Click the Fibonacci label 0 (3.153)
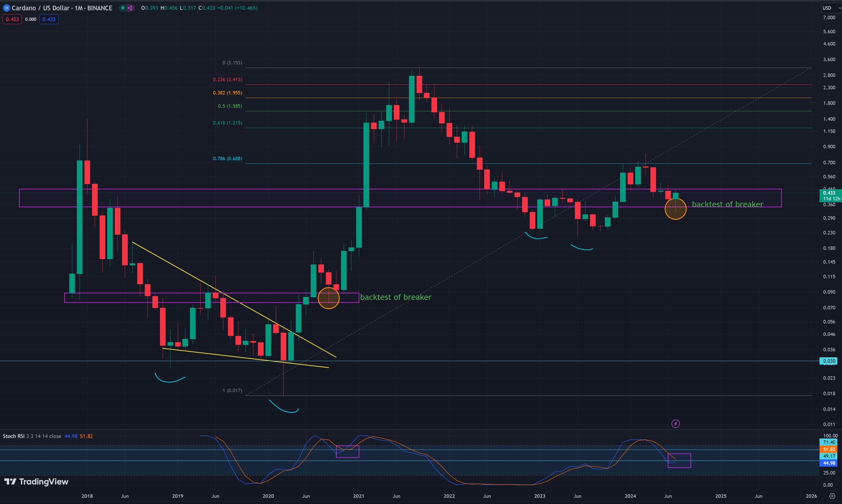 tap(232, 63)
